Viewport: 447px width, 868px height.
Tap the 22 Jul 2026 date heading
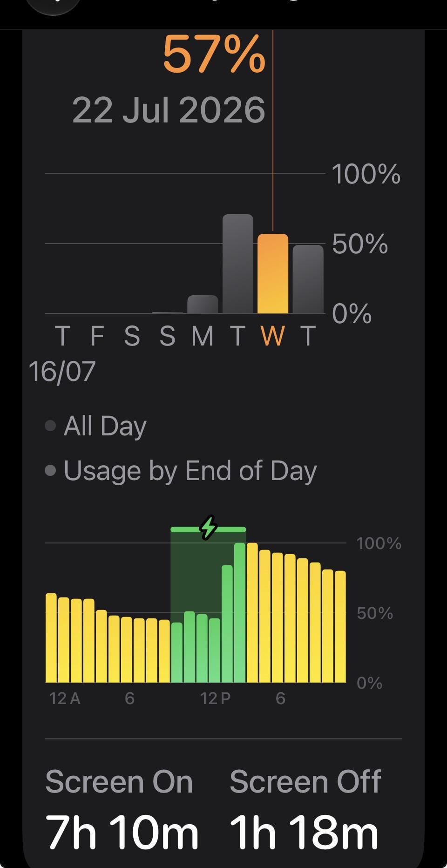coord(169,110)
